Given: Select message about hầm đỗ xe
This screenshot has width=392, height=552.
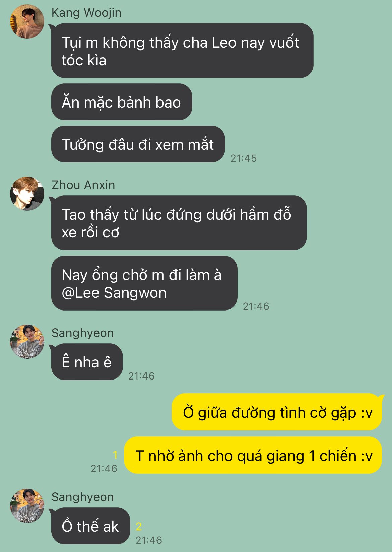Looking at the screenshot, I should point(179,223).
